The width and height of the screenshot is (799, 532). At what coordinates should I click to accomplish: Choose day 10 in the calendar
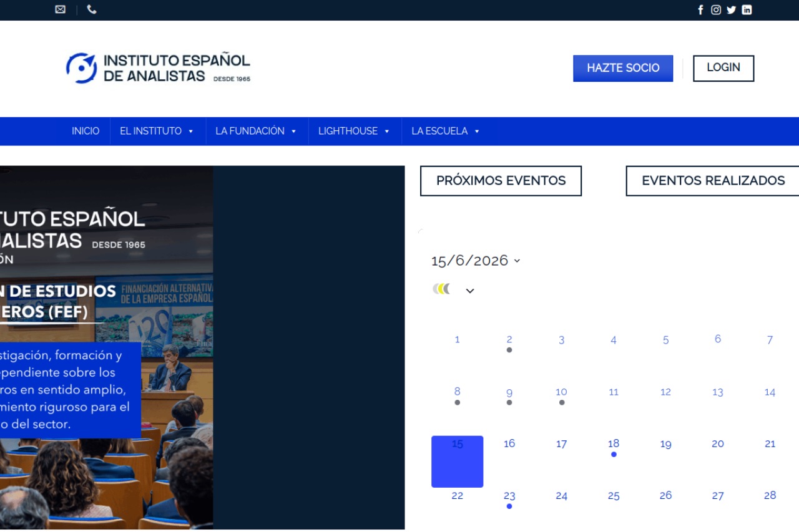[562, 392]
